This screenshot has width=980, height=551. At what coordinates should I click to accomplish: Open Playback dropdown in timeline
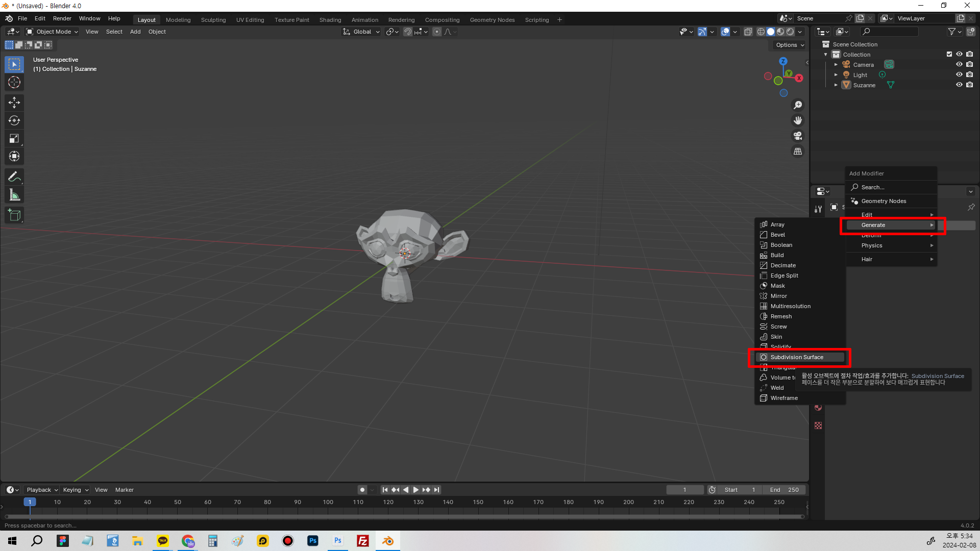point(42,490)
